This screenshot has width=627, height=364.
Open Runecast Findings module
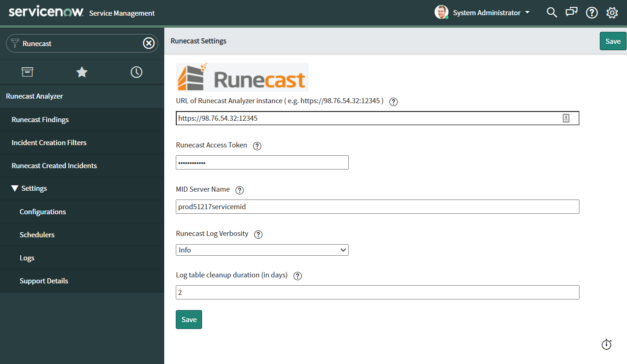point(40,120)
